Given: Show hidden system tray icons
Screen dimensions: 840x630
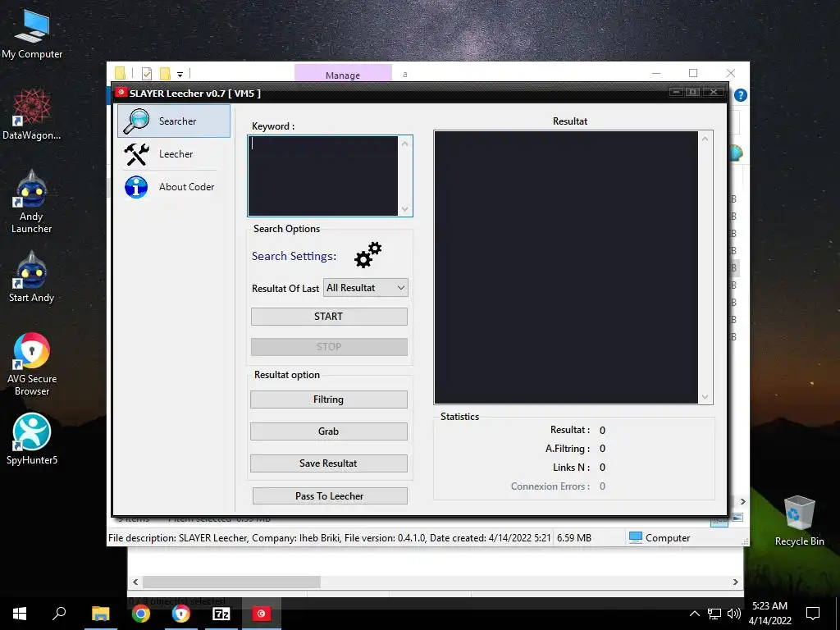Looking at the screenshot, I should (694, 614).
